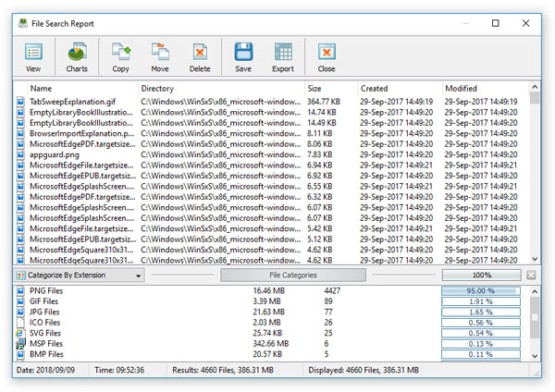Click the Close toolbar icon
The image size is (555, 392).
(x=327, y=57)
